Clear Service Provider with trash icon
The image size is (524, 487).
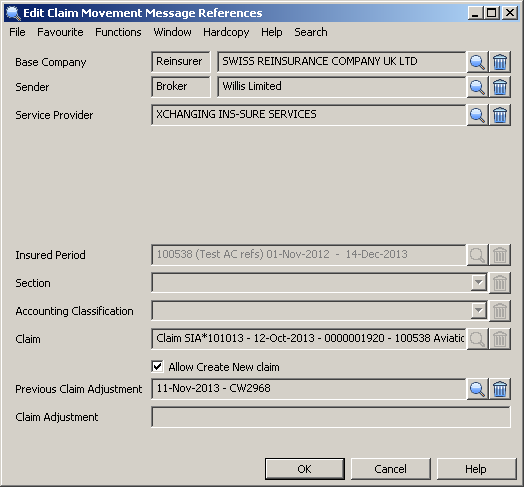(x=500, y=115)
